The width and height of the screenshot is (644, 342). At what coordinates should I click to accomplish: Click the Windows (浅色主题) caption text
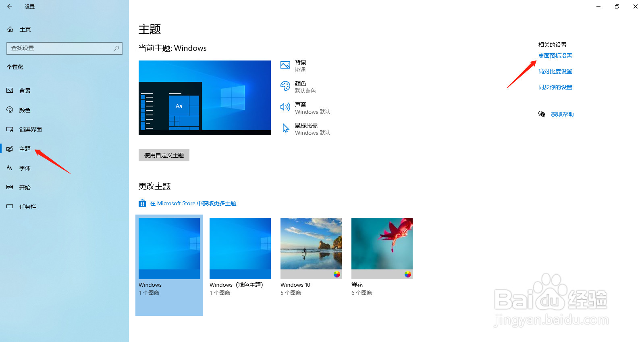tap(236, 285)
